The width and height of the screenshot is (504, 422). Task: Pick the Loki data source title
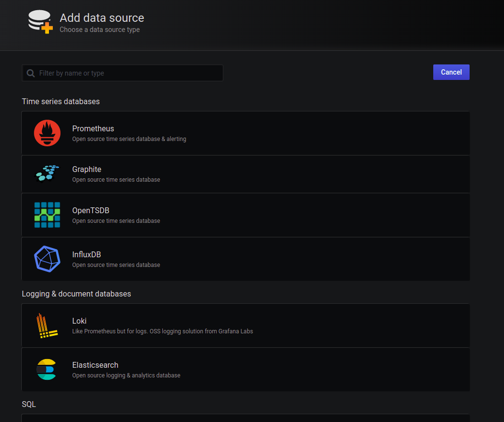(x=79, y=321)
